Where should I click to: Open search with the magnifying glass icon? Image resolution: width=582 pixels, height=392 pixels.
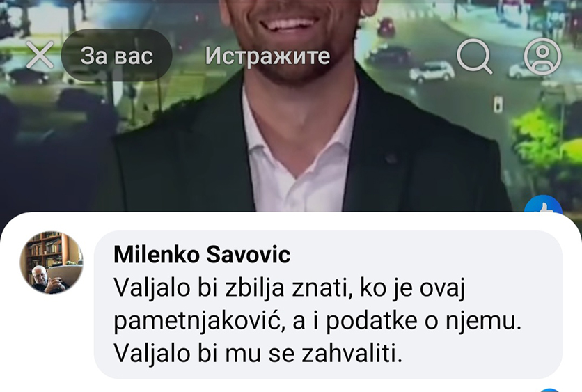pos(474,56)
